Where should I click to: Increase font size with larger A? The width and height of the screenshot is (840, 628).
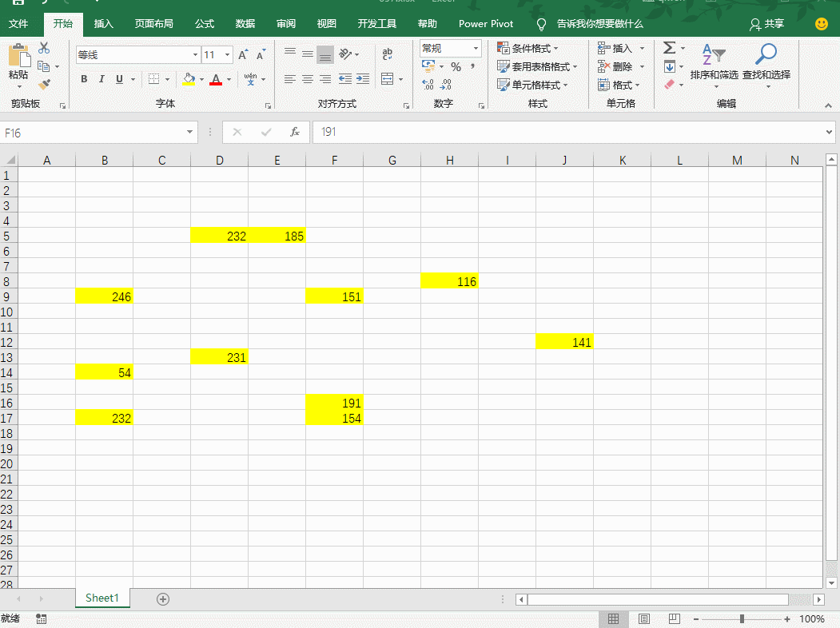point(243,54)
